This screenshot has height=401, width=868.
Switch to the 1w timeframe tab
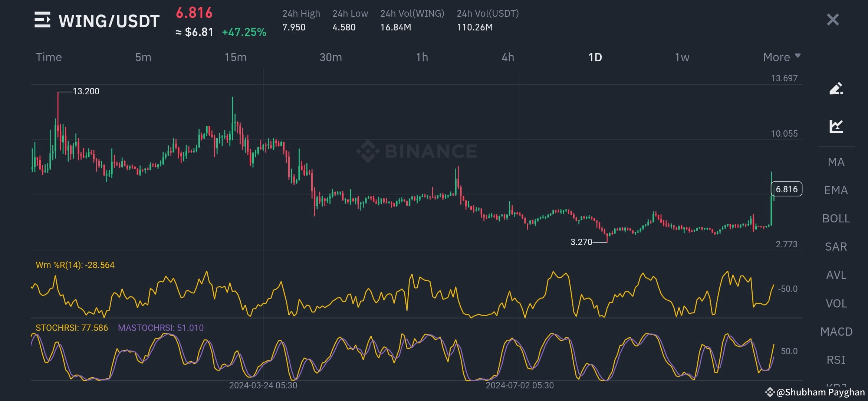click(x=682, y=57)
